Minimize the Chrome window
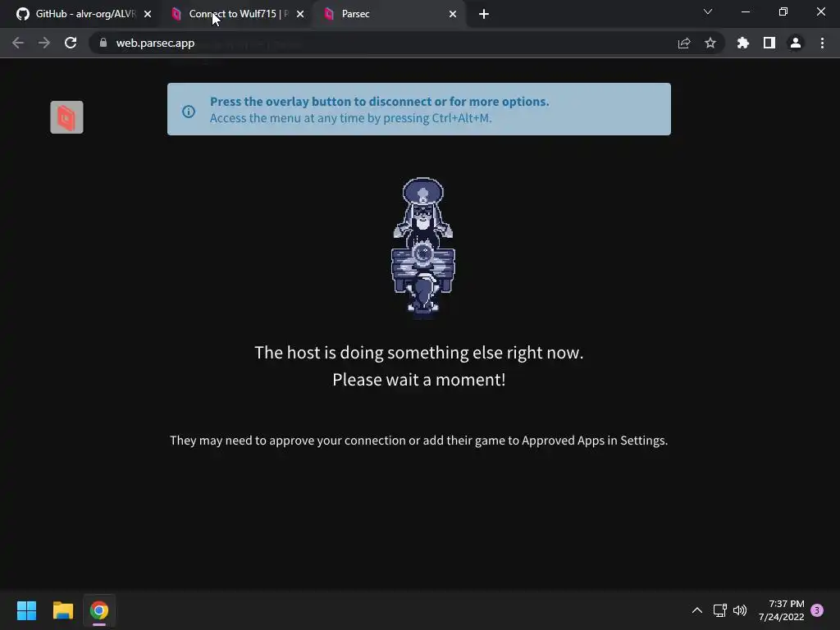840x630 pixels. click(745, 11)
